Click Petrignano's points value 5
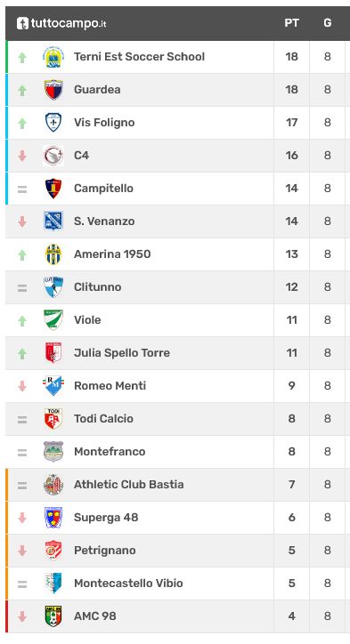 pos(291,551)
